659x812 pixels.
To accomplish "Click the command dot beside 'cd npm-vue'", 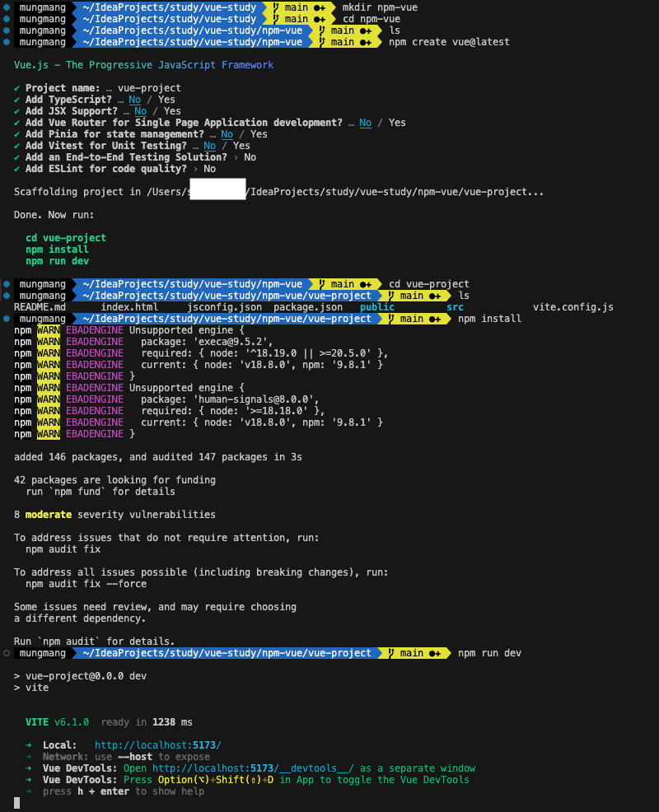I will click(7, 19).
